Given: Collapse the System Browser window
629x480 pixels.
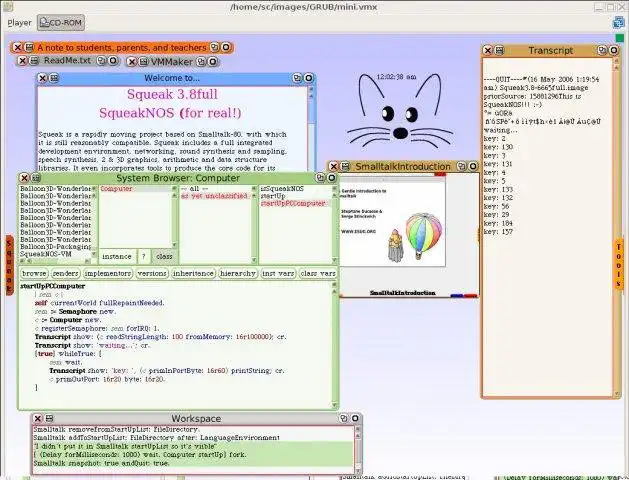Looking at the screenshot, I should (x=331, y=178).
